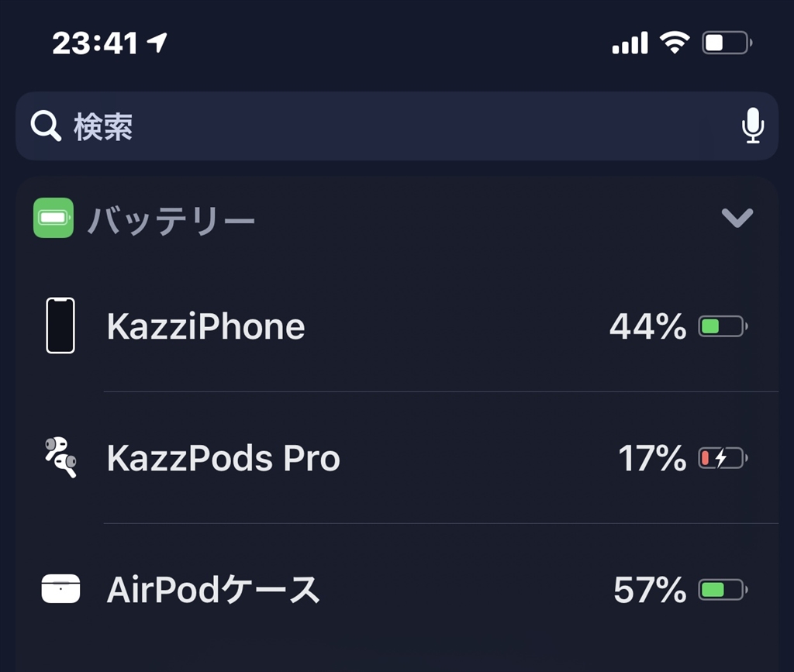The height and width of the screenshot is (672, 794).
Task: Tap the KazziPhone device icon
Action: [x=60, y=326]
